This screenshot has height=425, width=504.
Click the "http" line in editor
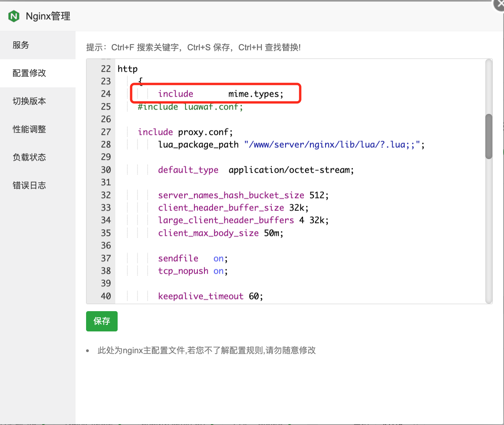click(x=128, y=69)
